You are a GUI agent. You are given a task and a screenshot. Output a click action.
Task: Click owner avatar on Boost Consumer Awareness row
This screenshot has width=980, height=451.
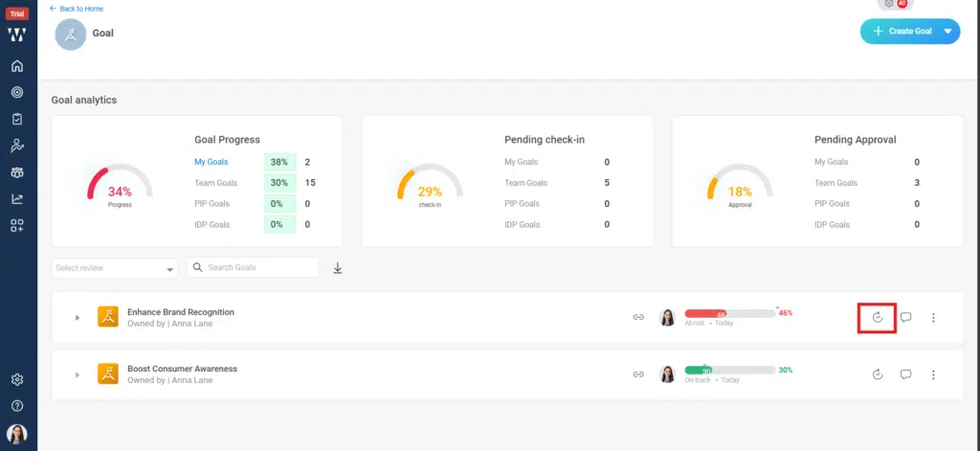(667, 374)
